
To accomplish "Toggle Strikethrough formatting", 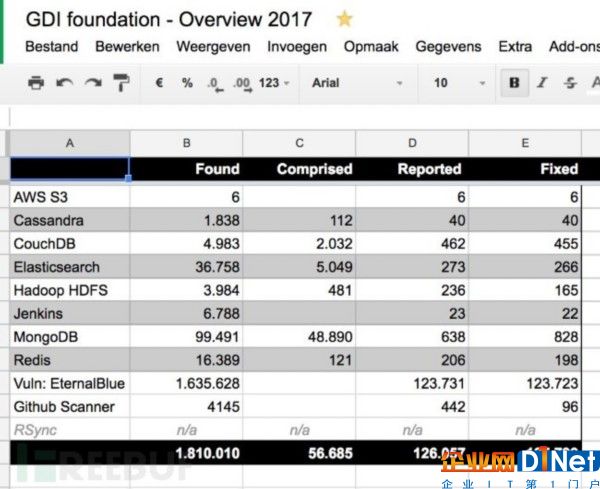I will pos(570,83).
